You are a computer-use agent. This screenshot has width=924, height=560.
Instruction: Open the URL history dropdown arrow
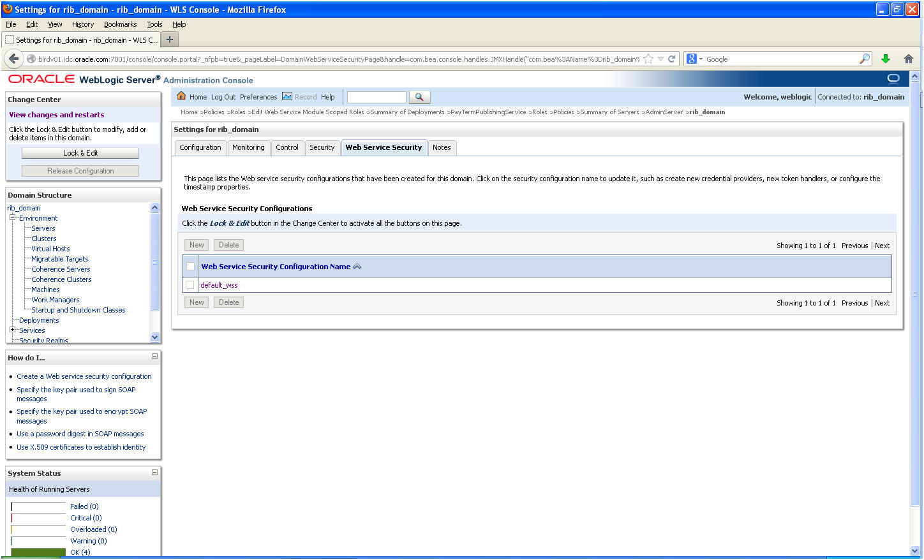point(660,59)
